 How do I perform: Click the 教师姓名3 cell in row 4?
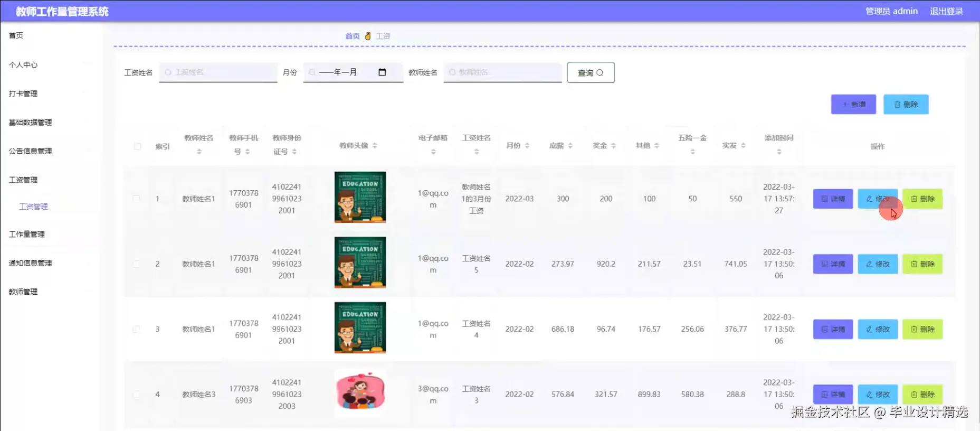coord(198,394)
